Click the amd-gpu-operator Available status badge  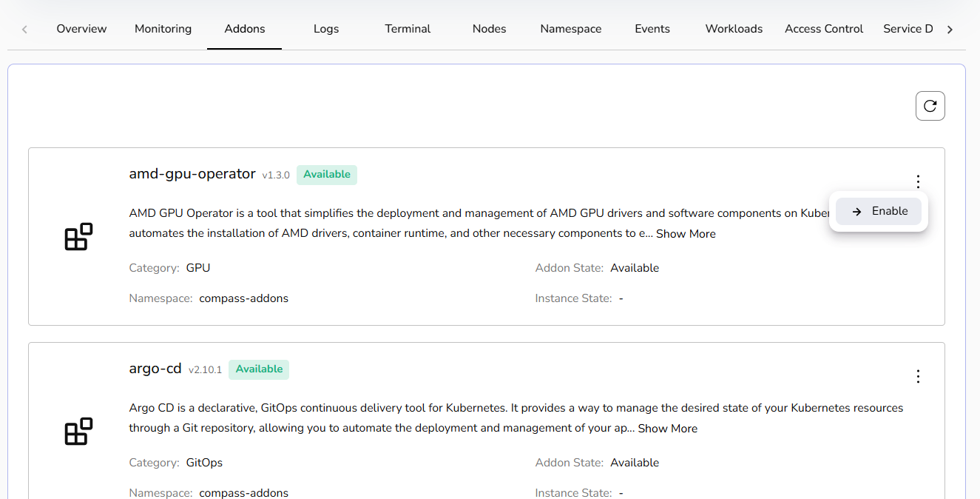point(326,175)
